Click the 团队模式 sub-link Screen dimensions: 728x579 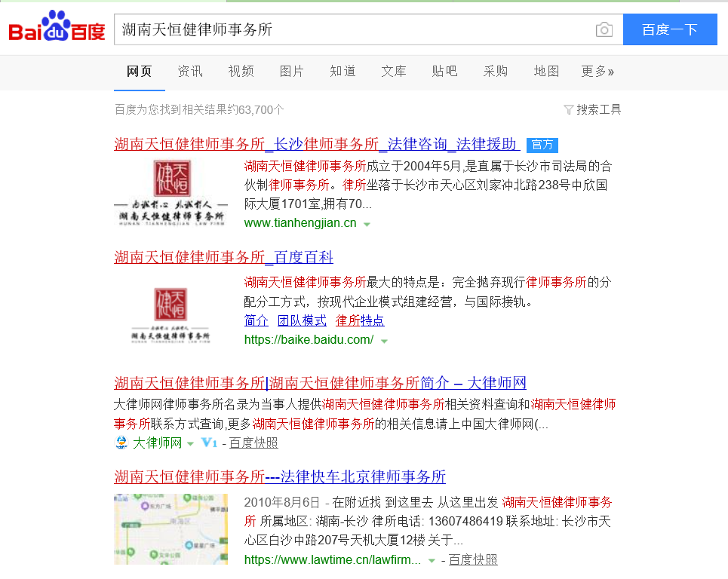[x=302, y=320]
